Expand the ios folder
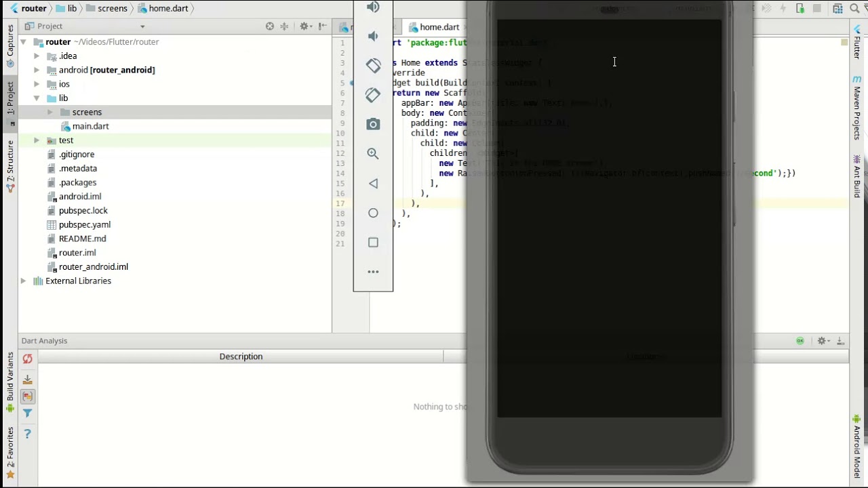This screenshot has width=868, height=488. coord(37,84)
